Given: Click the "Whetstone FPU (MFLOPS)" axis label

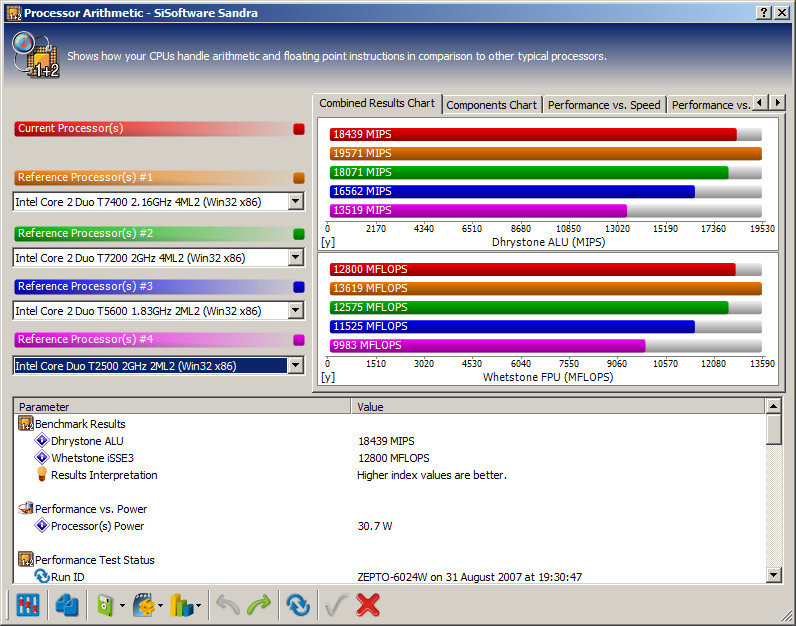Looking at the screenshot, I should [548, 377].
